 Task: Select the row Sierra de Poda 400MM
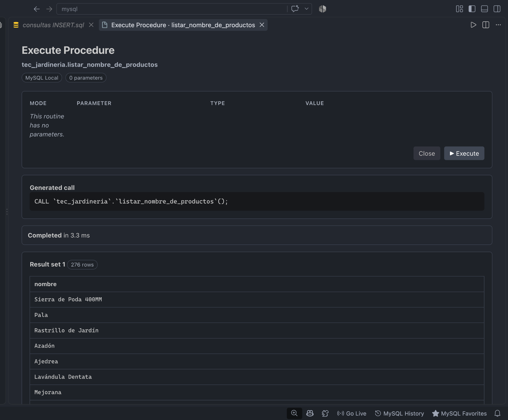[x=257, y=300]
